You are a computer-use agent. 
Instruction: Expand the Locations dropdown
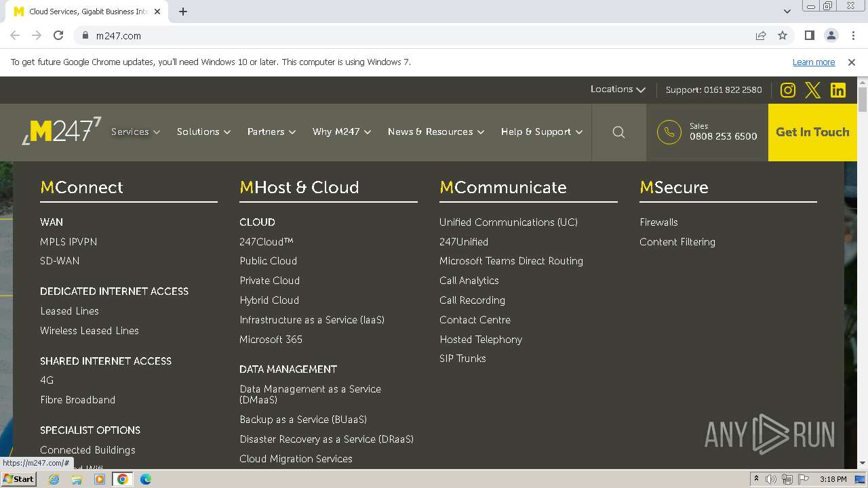pos(618,89)
